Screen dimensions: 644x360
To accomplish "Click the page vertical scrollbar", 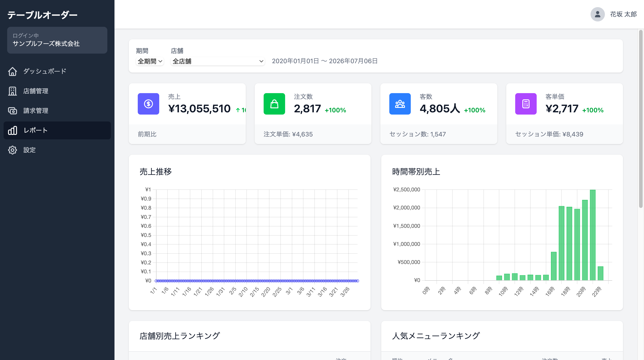I will click(640, 119).
